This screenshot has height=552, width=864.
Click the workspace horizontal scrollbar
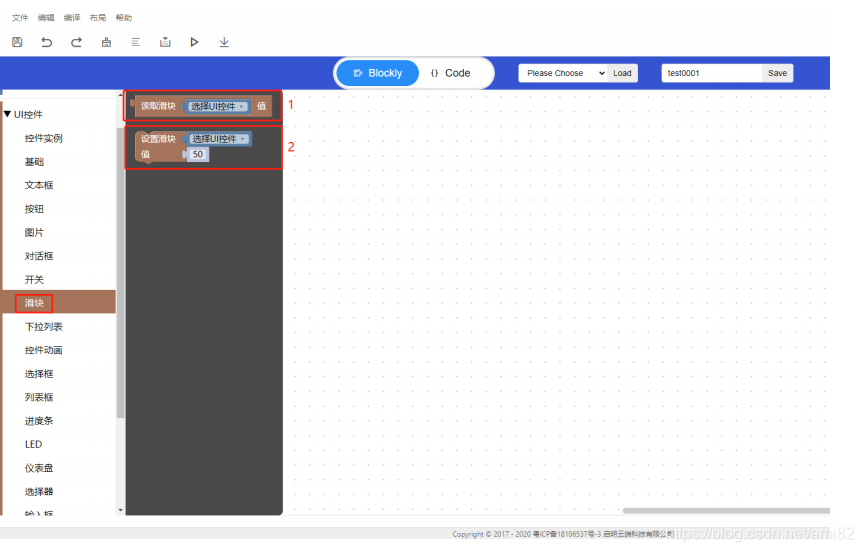point(726,511)
